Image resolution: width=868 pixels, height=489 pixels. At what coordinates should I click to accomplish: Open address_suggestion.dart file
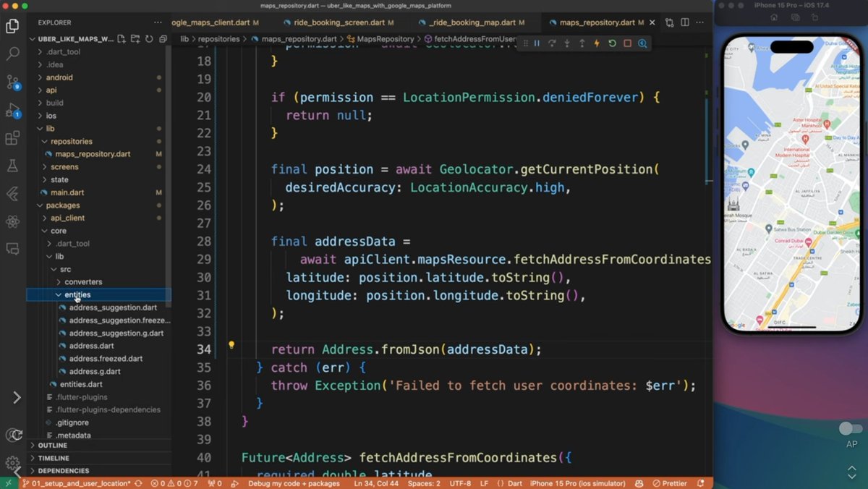click(98, 307)
